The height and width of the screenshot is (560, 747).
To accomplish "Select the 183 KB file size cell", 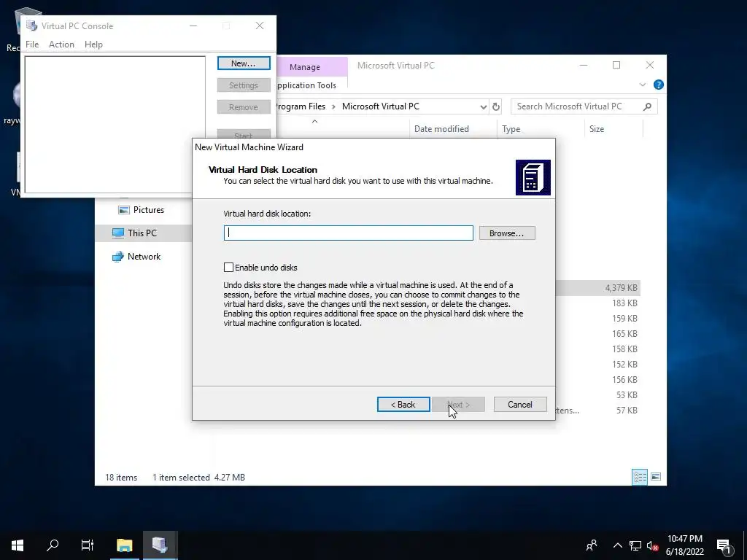I will (x=624, y=303).
